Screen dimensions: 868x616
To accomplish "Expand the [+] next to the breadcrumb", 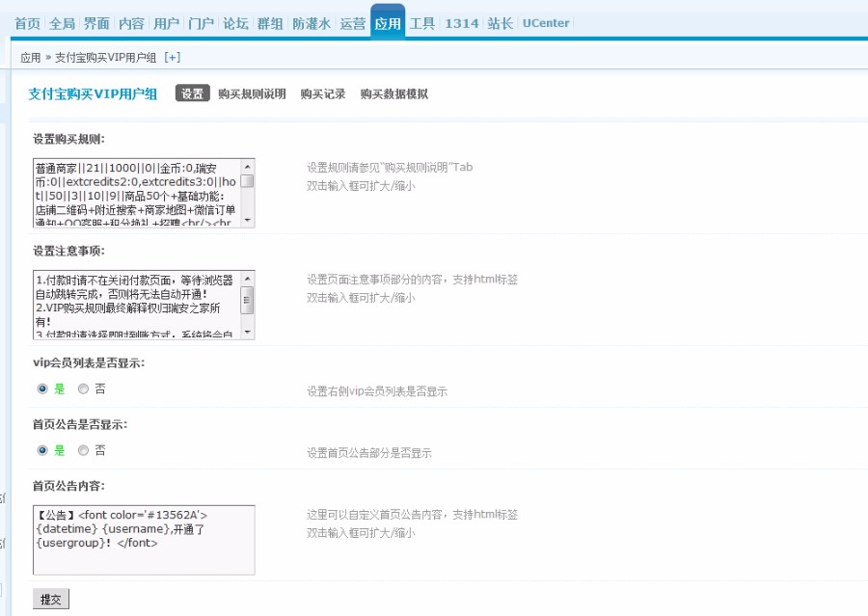I will (171, 57).
